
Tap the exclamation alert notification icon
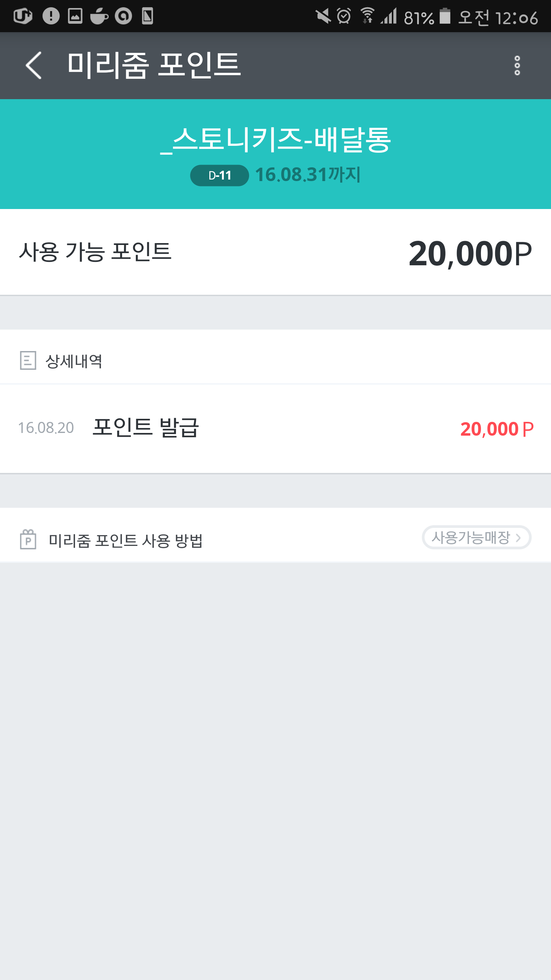(51, 16)
